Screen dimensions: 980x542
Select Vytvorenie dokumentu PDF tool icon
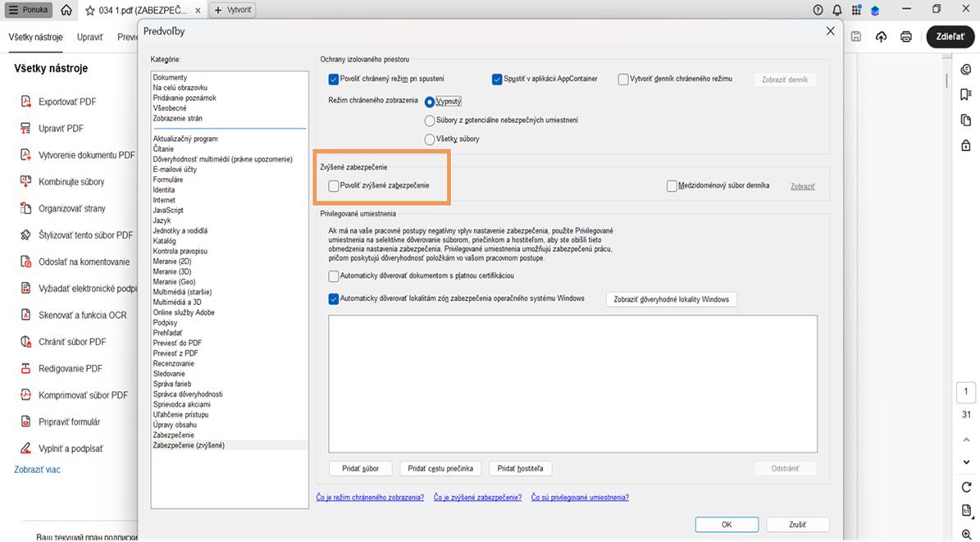click(x=25, y=154)
